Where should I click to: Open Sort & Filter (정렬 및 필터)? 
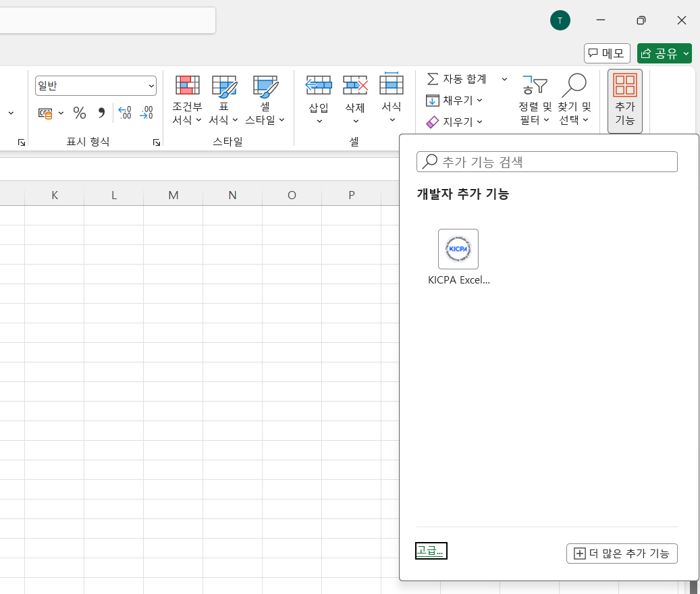coord(535,100)
